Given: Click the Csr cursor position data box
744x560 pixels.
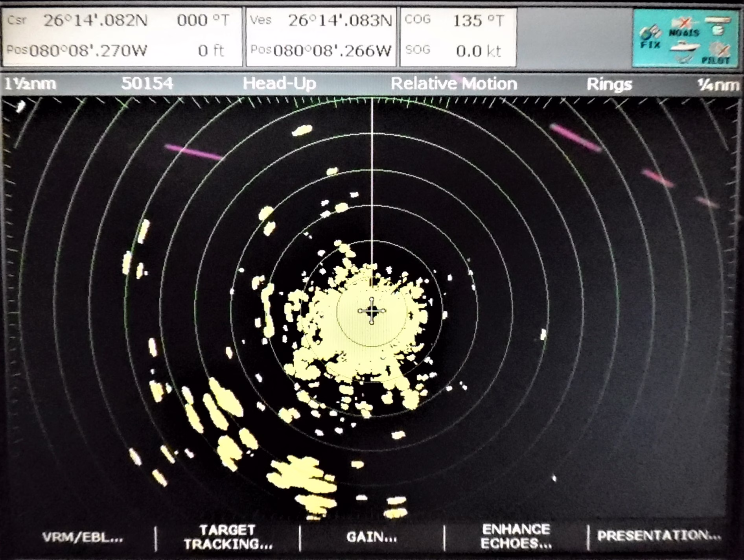Looking at the screenshot, I should [122, 37].
